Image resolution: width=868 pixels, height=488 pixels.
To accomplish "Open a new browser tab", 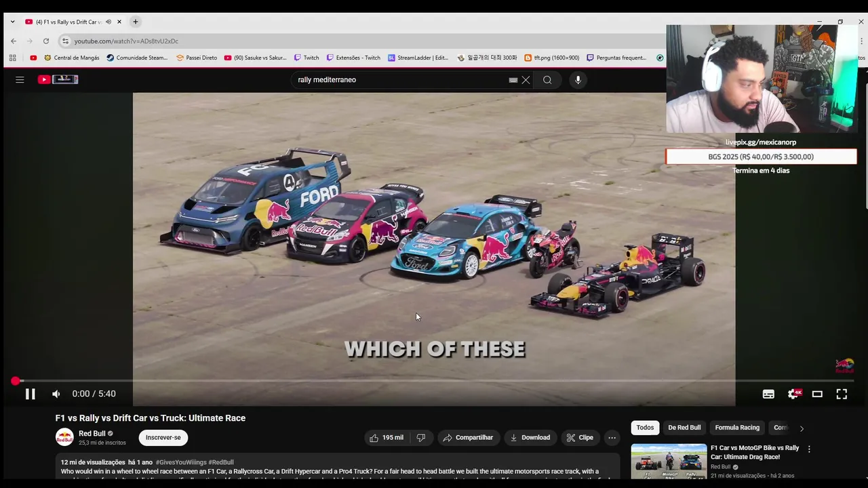I will pos(135,22).
